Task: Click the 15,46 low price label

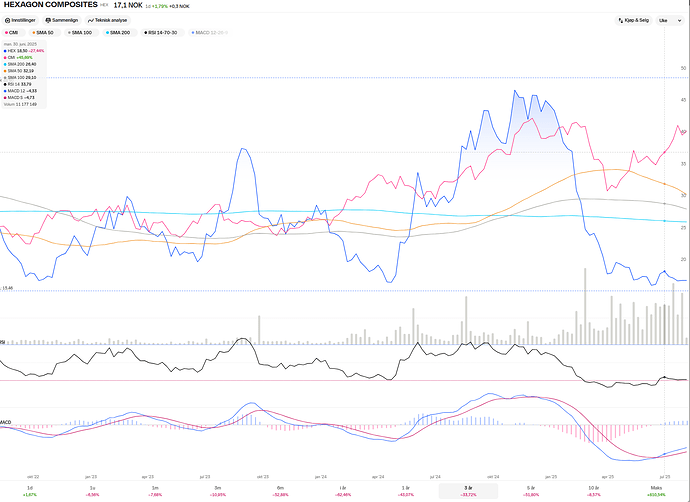Action: coord(8,288)
